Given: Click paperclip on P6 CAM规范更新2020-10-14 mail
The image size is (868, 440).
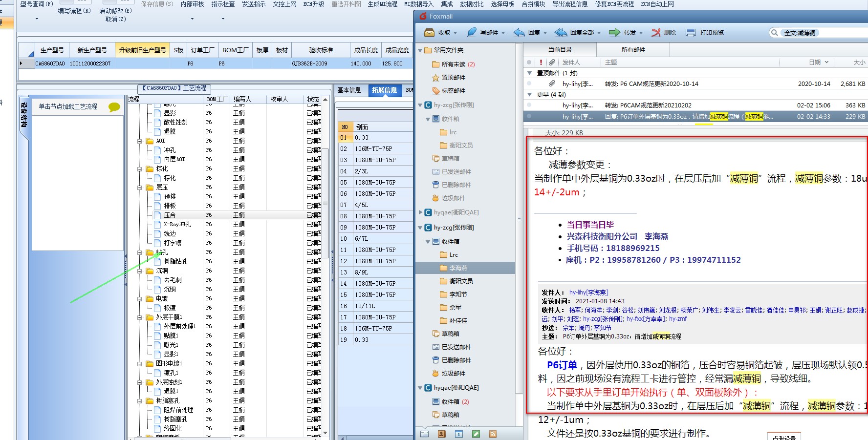Looking at the screenshot, I should (x=552, y=84).
